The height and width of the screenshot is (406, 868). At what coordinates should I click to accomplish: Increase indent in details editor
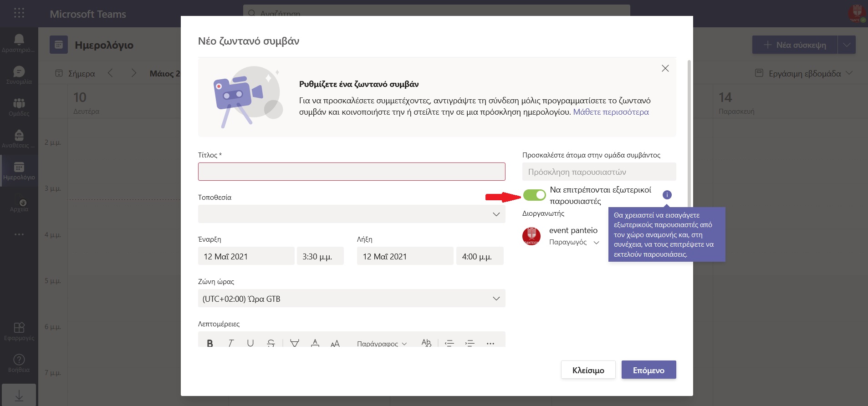point(470,343)
